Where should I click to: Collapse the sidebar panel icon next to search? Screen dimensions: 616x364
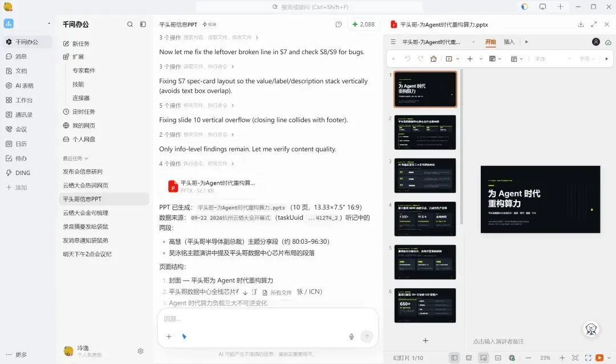tap(143, 24)
